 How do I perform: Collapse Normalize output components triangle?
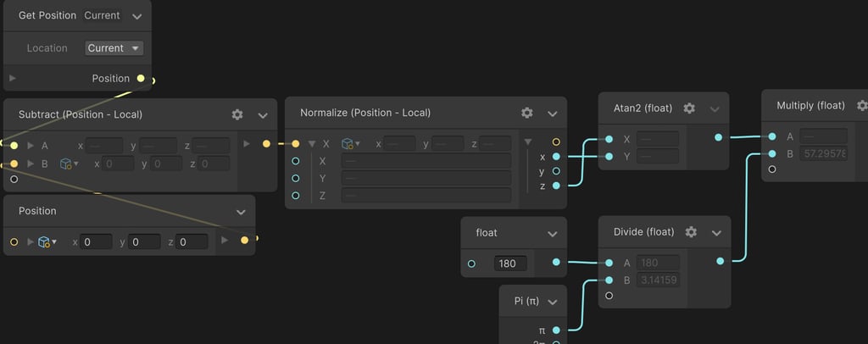tap(527, 142)
